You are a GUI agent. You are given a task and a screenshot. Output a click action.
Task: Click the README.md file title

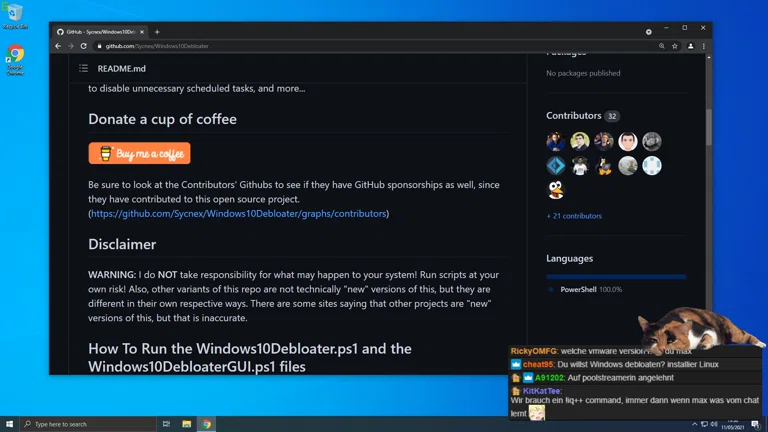click(x=121, y=69)
